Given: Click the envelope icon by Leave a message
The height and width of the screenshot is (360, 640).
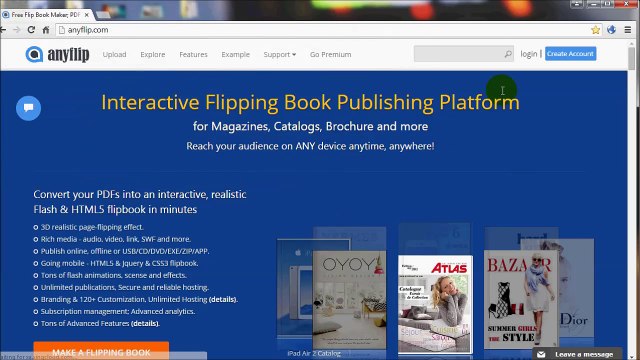Looking at the screenshot, I should pyautogui.click(x=541, y=354).
